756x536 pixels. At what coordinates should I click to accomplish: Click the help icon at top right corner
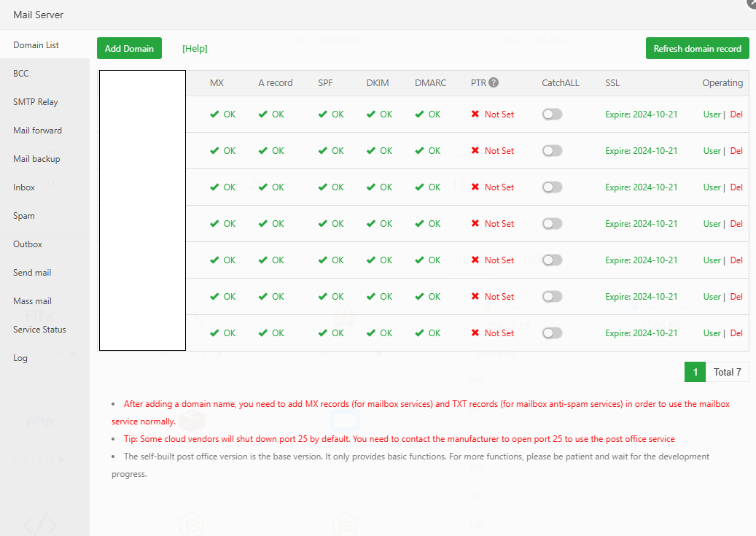click(751, 4)
